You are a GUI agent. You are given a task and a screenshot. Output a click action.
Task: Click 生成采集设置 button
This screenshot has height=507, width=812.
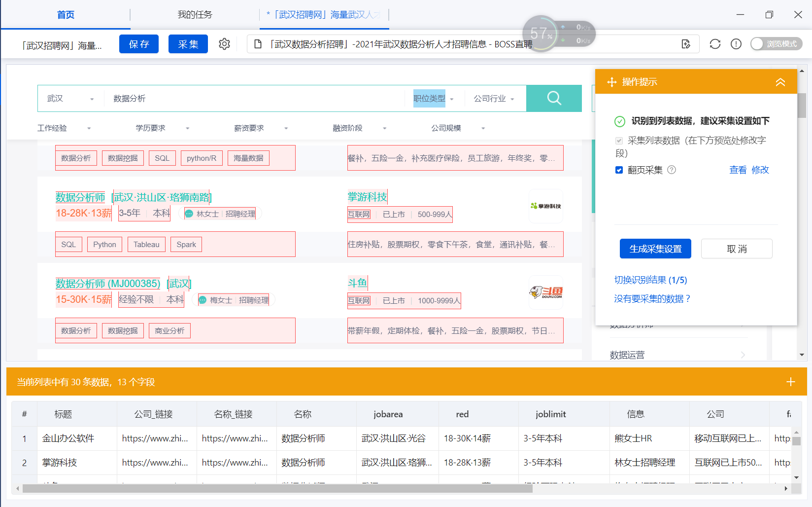coord(655,249)
